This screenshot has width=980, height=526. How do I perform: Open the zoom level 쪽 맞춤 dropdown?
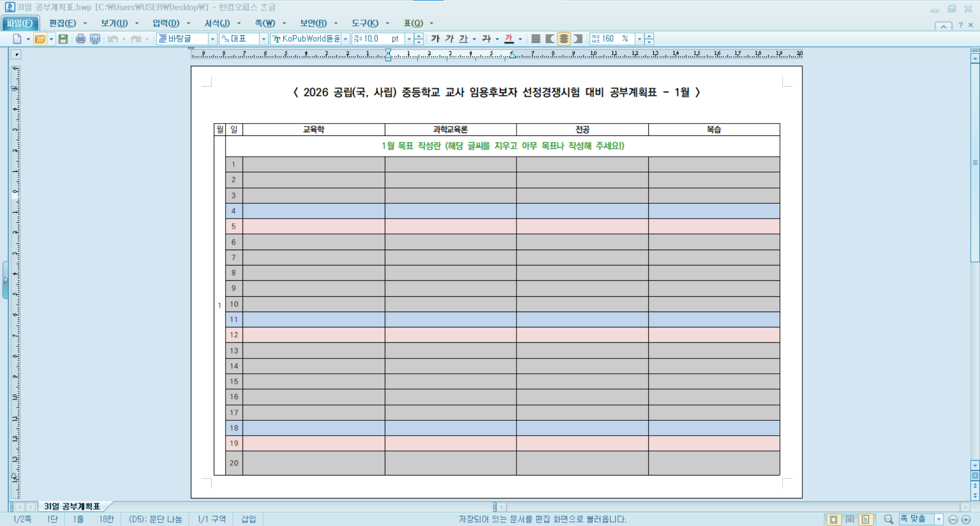[x=939, y=519]
